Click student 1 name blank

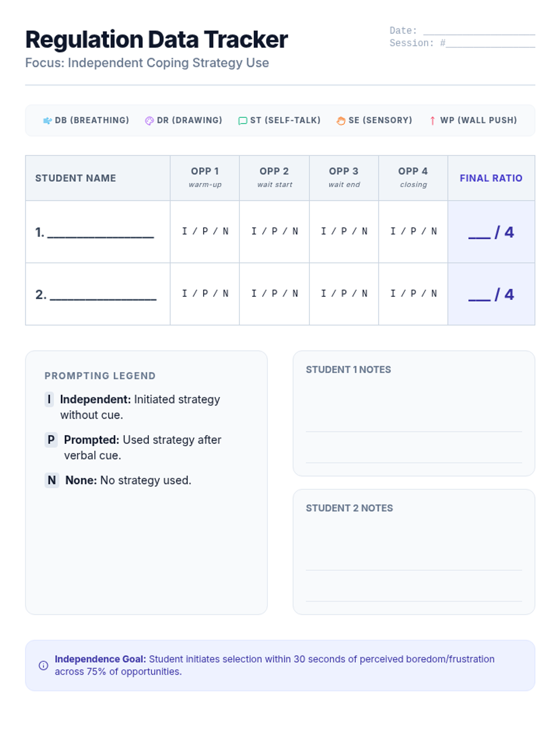point(100,233)
